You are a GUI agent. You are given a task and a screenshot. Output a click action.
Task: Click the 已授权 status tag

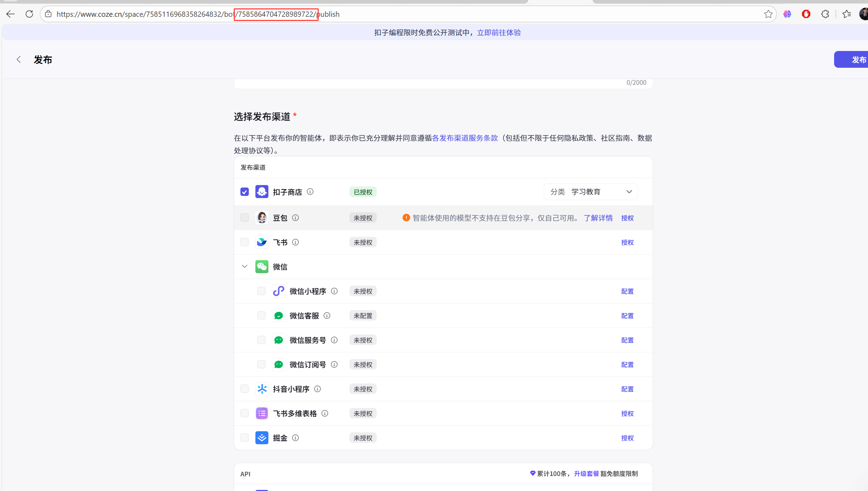click(363, 192)
